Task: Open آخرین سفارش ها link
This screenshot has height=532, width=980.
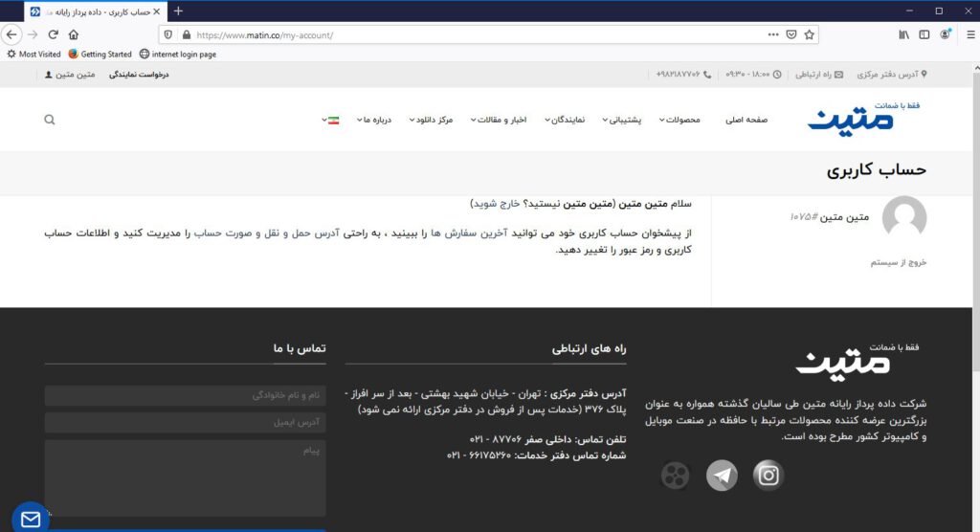Action: click(x=467, y=233)
